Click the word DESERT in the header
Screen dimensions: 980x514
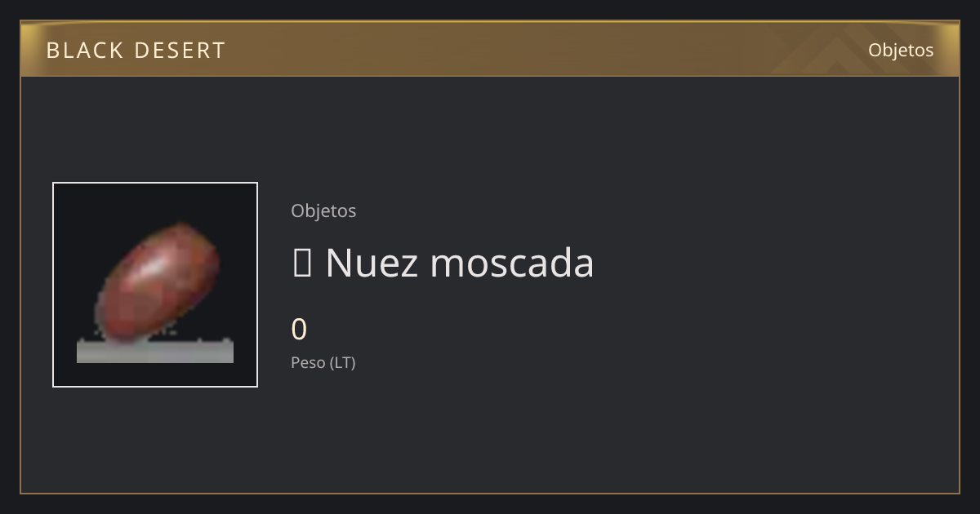point(180,50)
